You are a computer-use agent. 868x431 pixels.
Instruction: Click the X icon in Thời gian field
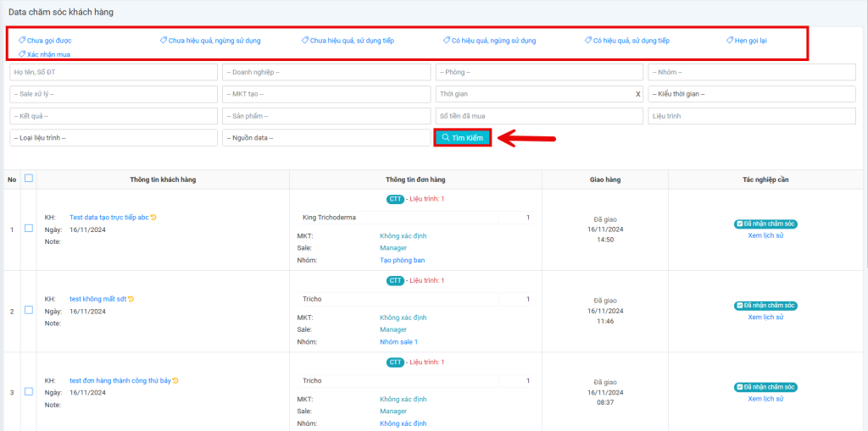click(x=637, y=94)
